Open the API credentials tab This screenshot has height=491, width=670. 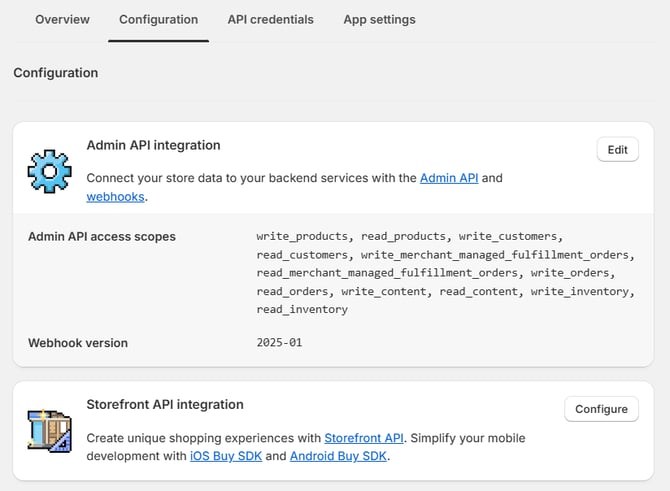(x=270, y=20)
